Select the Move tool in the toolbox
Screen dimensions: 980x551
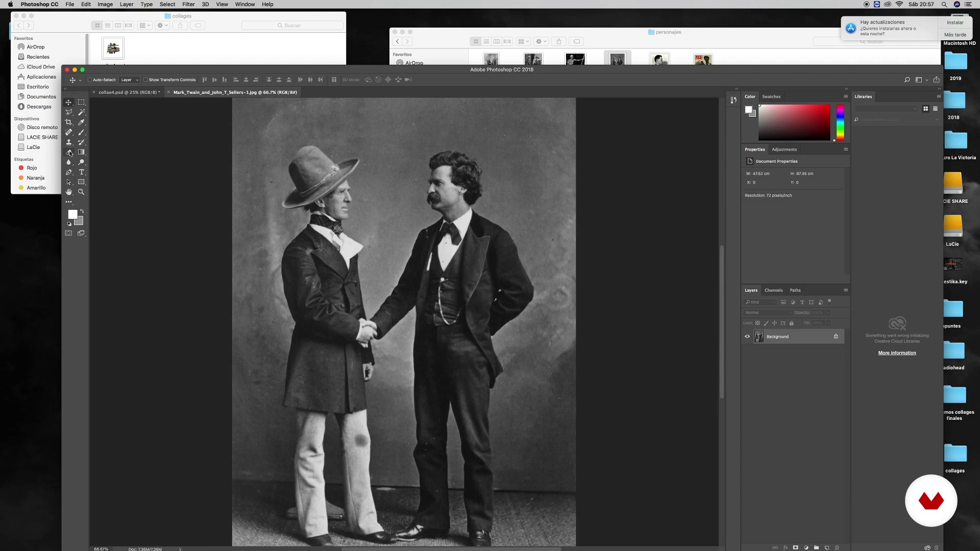click(x=68, y=103)
